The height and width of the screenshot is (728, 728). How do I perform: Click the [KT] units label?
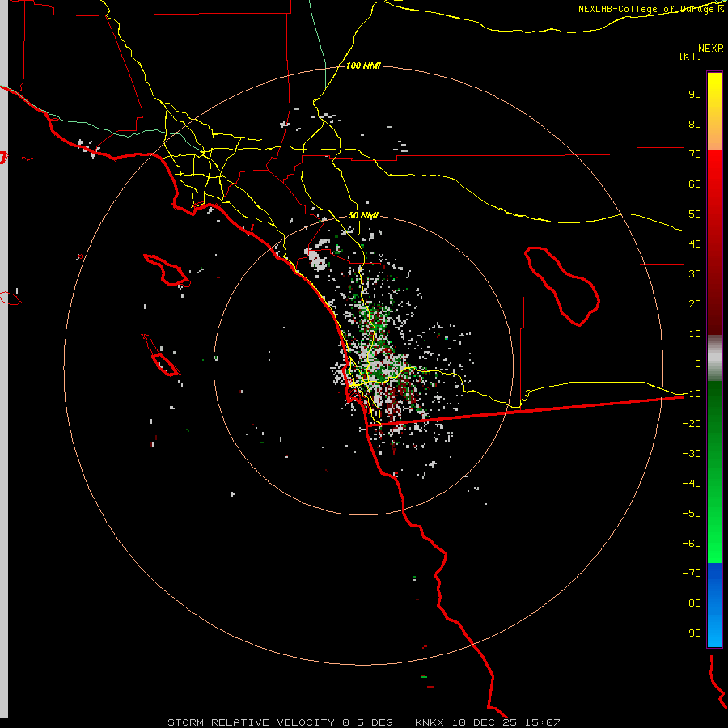(x=691, y=56)
